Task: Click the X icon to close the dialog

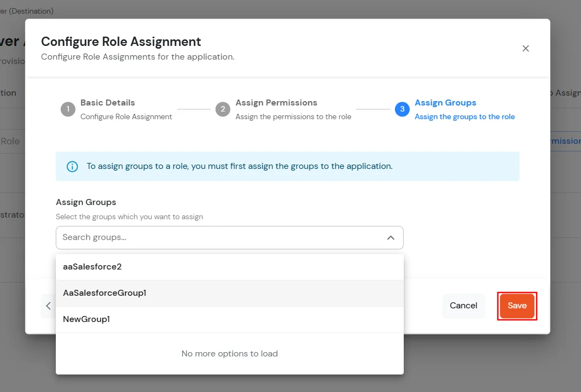Action: 526,48
